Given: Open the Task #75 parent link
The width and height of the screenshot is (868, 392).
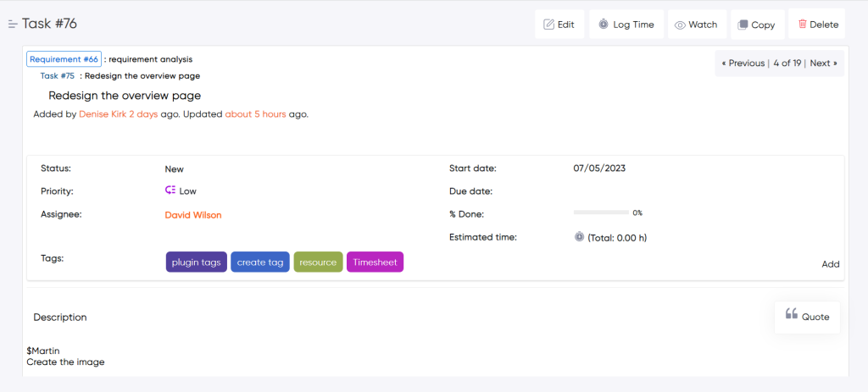Looking at the screenshot, I should pyautogui.click(x=58, y=76).
